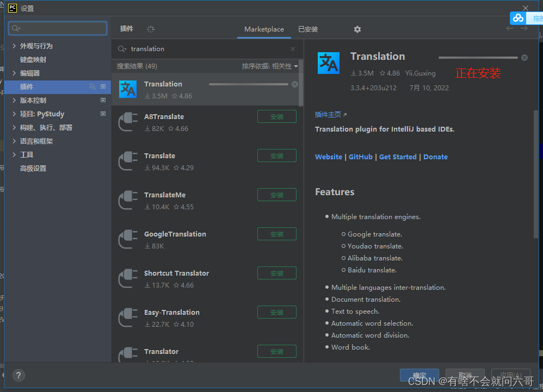Open the Get Started link
543x392 pixels.
point(398,157)
